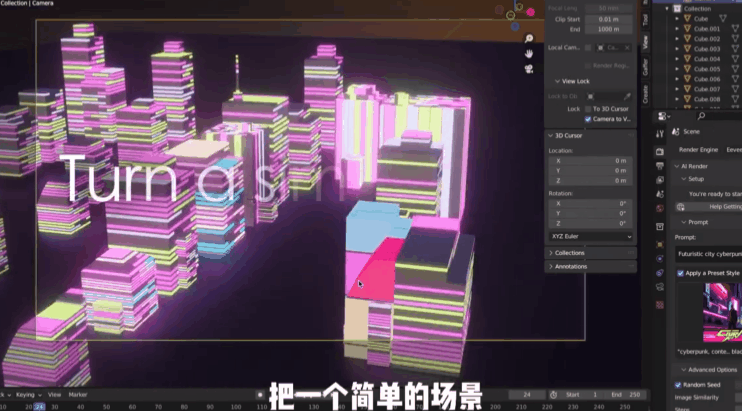Screen dimensions: 742x411
Task: Disable Camera to View checkbox
Action: click(588, 119)
